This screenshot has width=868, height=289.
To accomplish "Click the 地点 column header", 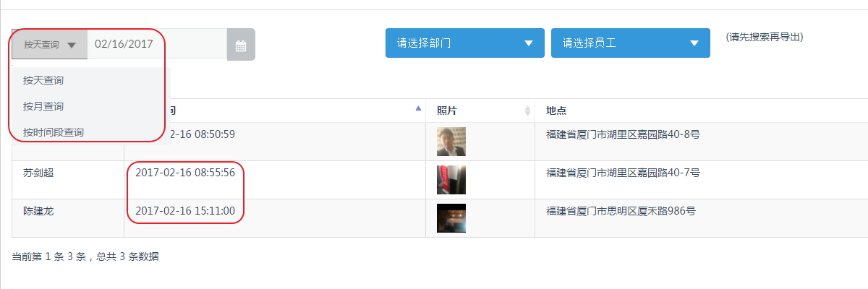I will click(556, 111).
